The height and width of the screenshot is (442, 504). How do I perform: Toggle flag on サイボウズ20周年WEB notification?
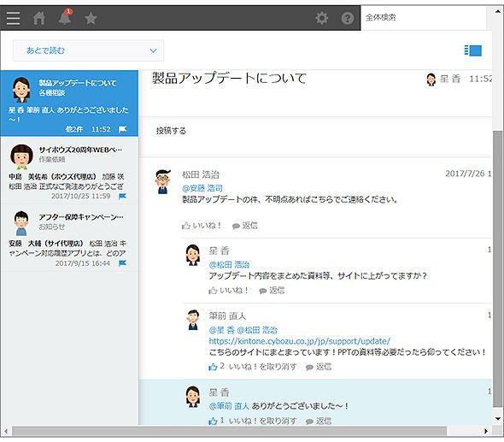[x=122, y=196]
